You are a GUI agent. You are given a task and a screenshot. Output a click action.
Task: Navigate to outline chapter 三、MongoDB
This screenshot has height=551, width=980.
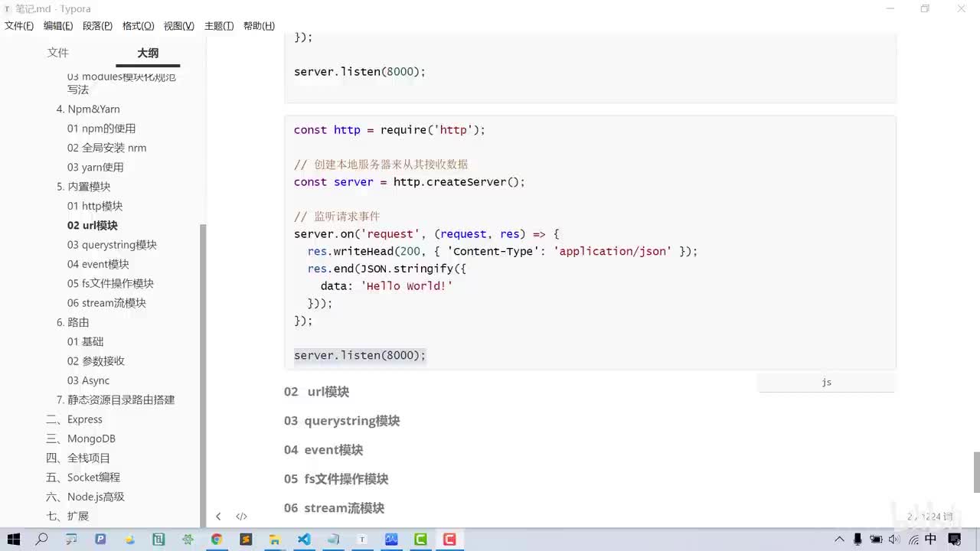pos(80,439)
